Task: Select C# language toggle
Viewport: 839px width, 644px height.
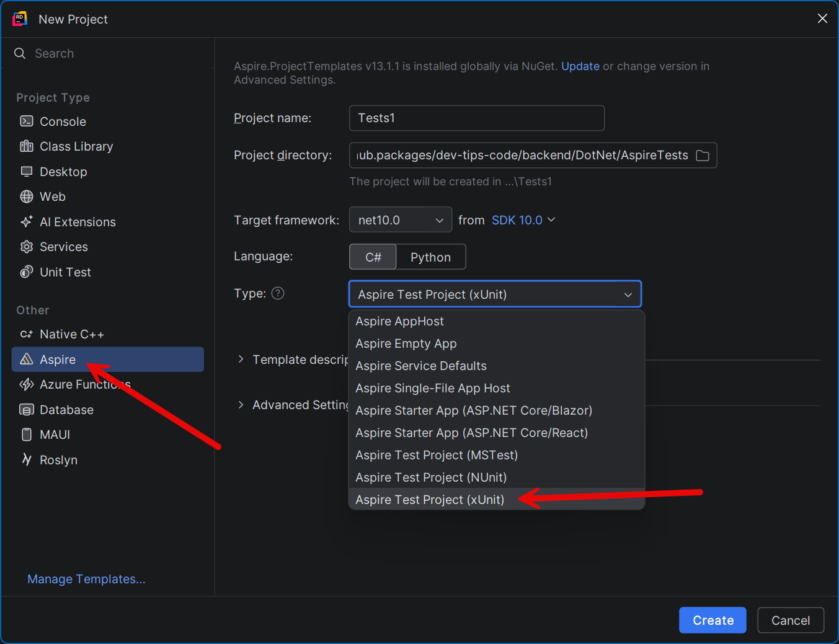Action: (x=373, y=257)
